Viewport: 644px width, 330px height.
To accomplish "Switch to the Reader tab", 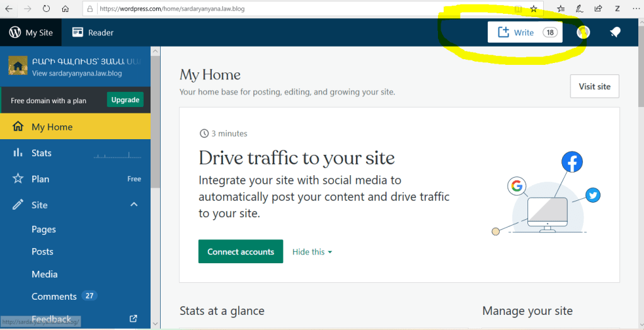I will tap(93, 33).
